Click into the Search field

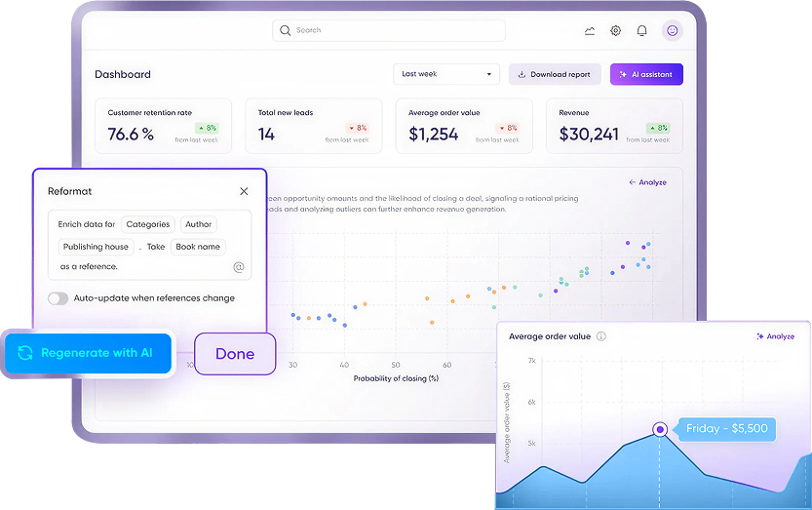[389, 30]
